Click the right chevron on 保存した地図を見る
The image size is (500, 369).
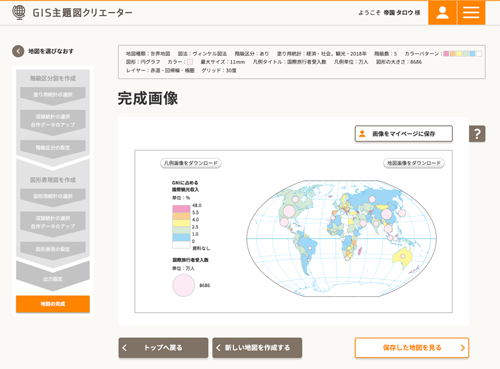tap(463, 348)
